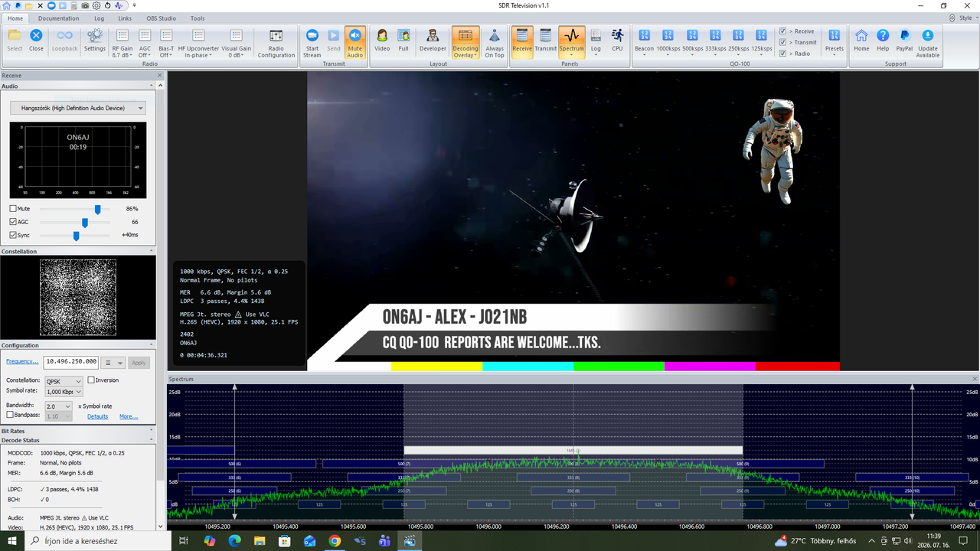Toggle the AGC checkbox
The width and height of the screenshot is (980, 551).
tap(13, 222)
